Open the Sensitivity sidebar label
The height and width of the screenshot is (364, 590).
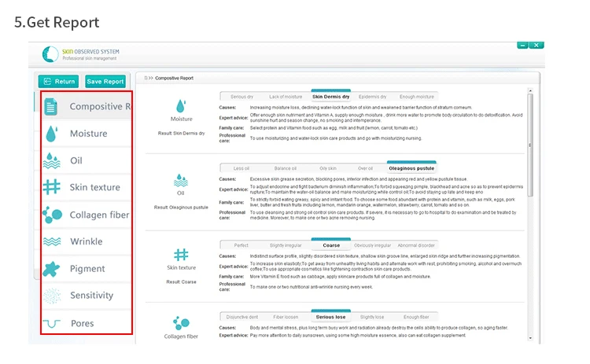coord(91,296)
